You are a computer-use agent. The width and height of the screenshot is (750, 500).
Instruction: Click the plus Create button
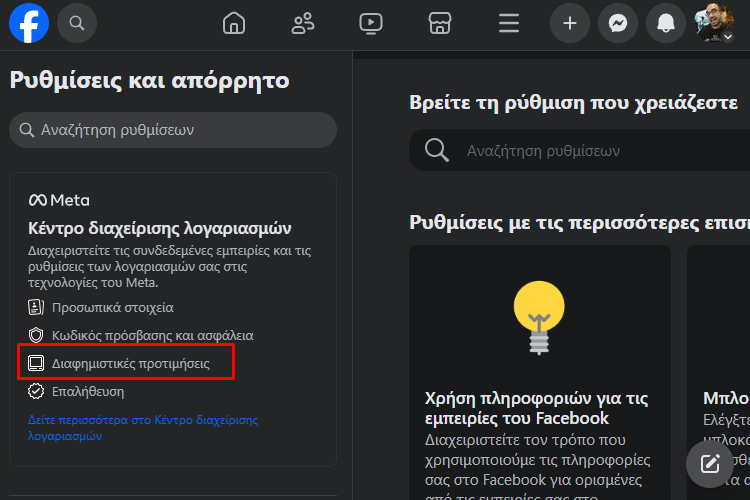click(570, 23)
